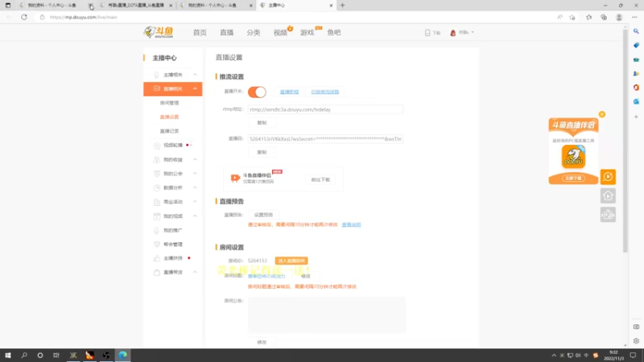The height and width of the screenshot is (362, 644).
Task: Open the Outlook icon in Edge sidebar
Action: coord(636,101)
